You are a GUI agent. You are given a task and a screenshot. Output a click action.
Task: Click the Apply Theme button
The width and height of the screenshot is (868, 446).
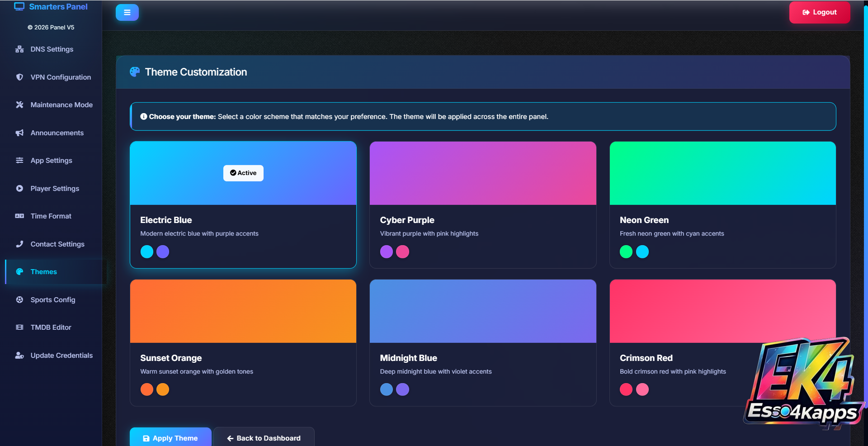[170, 438]
